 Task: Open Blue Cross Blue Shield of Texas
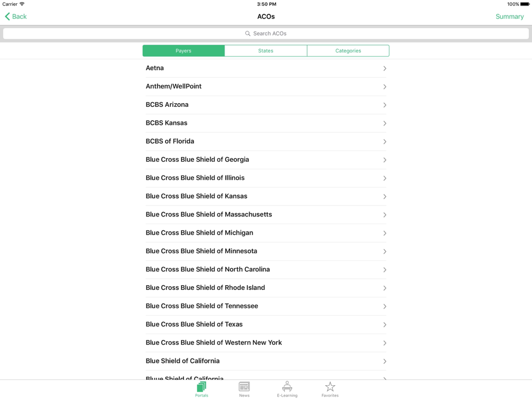[x=266, y=325]
